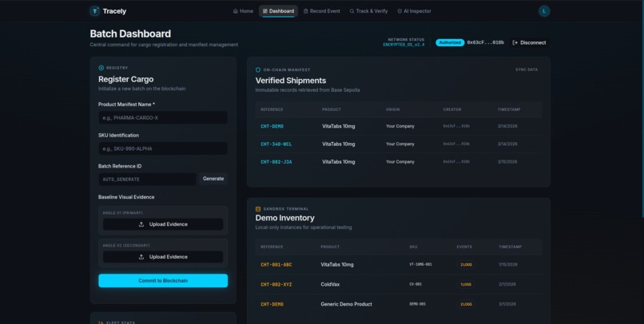Click the Track & Verify search icon
The height and width of the screenshot is (324, 644).
tap(352, 11)
